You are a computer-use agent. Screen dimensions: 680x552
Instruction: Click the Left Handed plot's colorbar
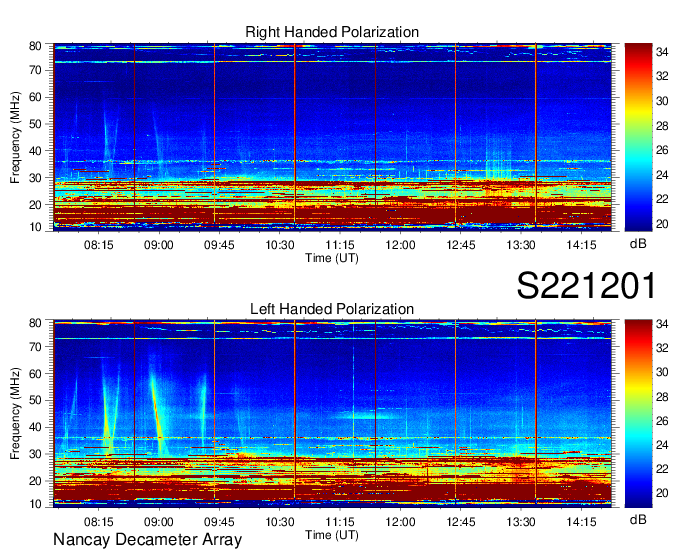click(x=638, y=414)
